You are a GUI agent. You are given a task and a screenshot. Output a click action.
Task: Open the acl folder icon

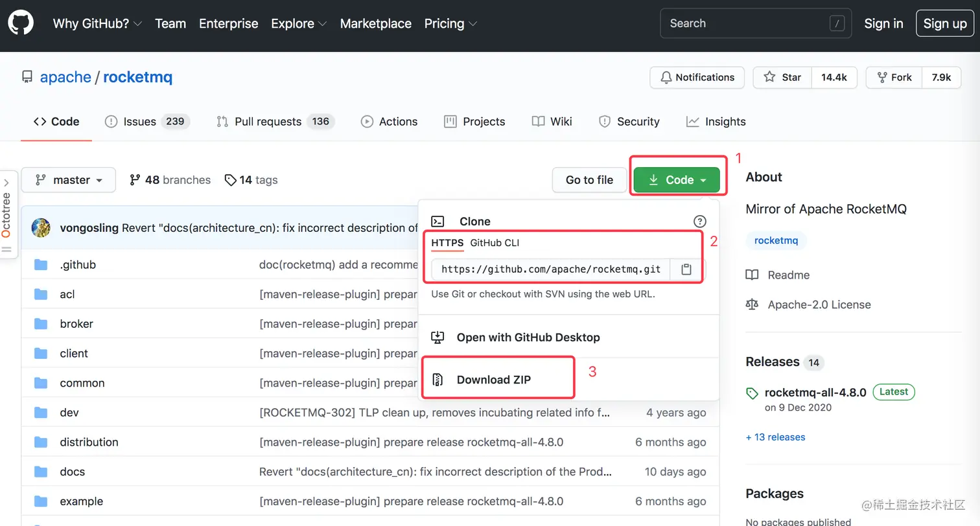coord(41,294)
